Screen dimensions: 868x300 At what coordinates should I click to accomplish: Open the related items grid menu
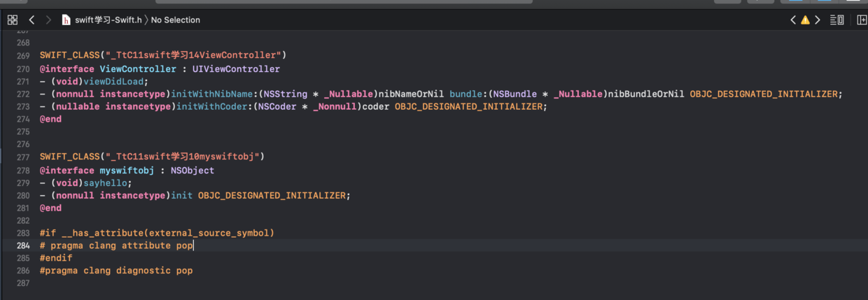(12, 20)
